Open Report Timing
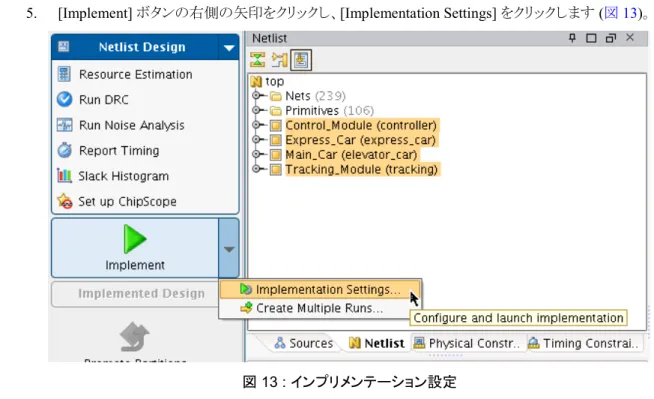The width and height of the screenshot is (654, 399). [119, 151]
